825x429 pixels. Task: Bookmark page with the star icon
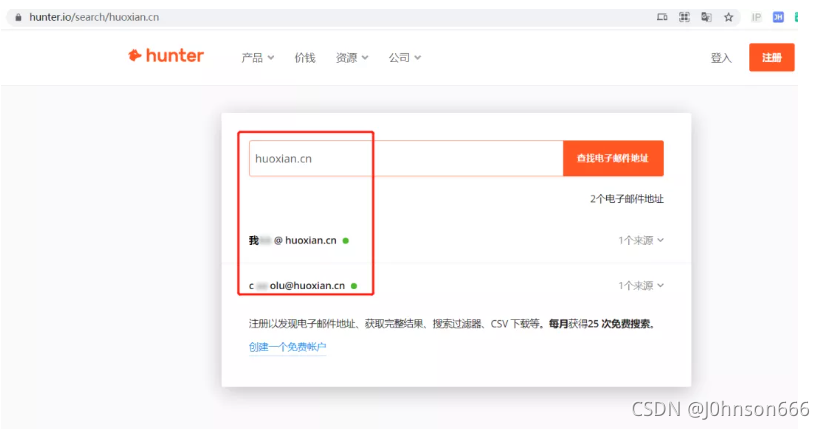click(x=728, y=17)
